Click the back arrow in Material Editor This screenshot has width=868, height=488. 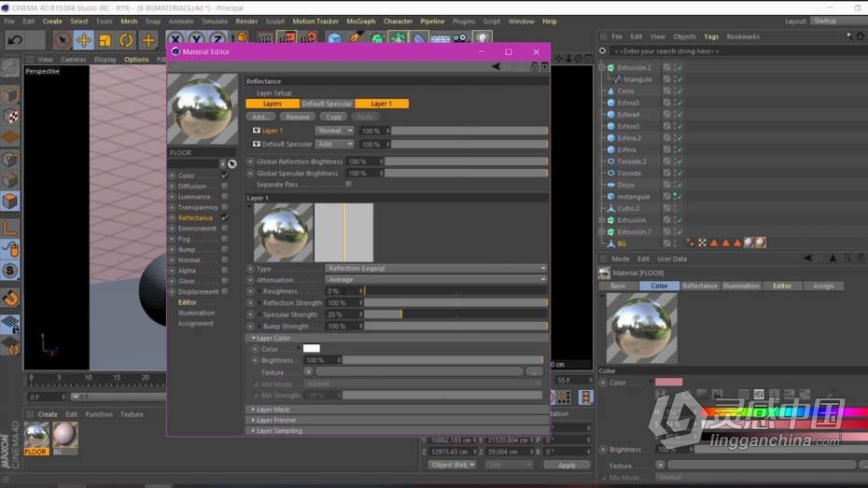tap(496, 66)
